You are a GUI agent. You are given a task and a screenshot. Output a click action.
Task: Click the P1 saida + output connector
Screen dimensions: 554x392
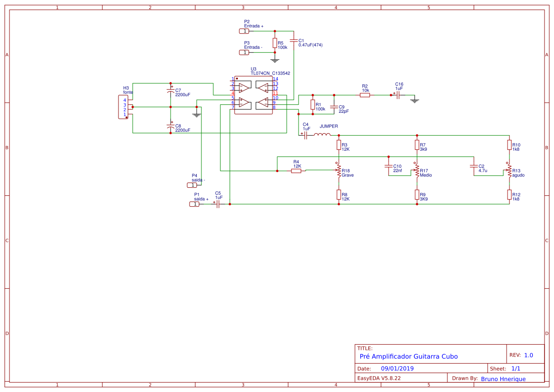(x=194, y=204)
